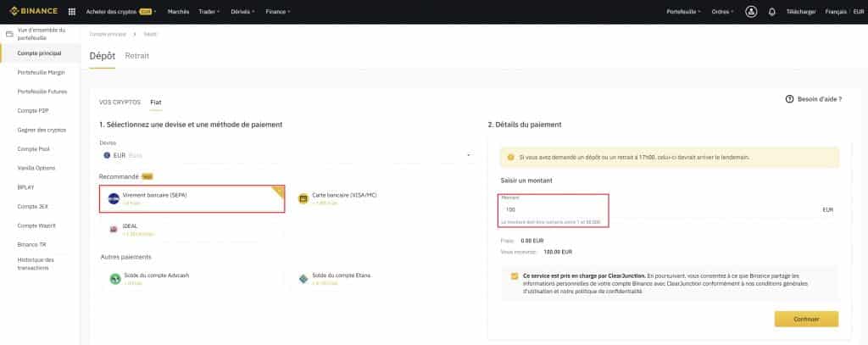868x345 pixels.
Task: Expand the Ordres dropdown in header
Action: tap(722, 11)
